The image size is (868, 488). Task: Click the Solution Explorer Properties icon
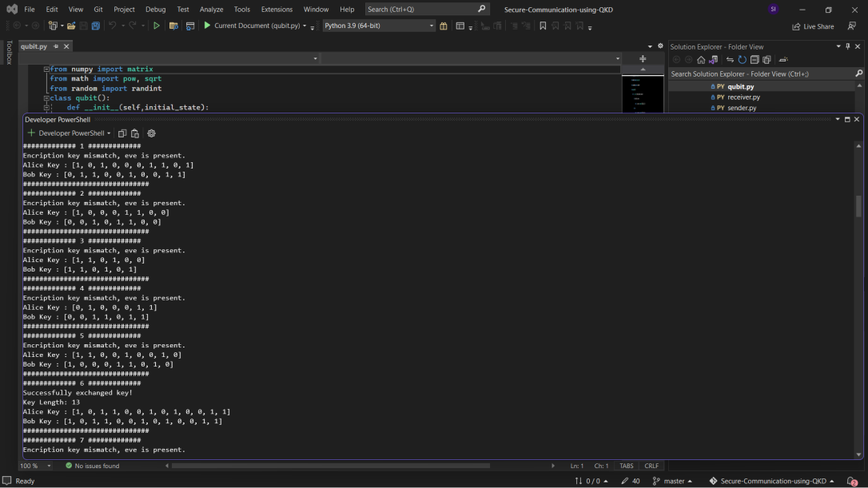pyautogui.click(x=783, y=60)
